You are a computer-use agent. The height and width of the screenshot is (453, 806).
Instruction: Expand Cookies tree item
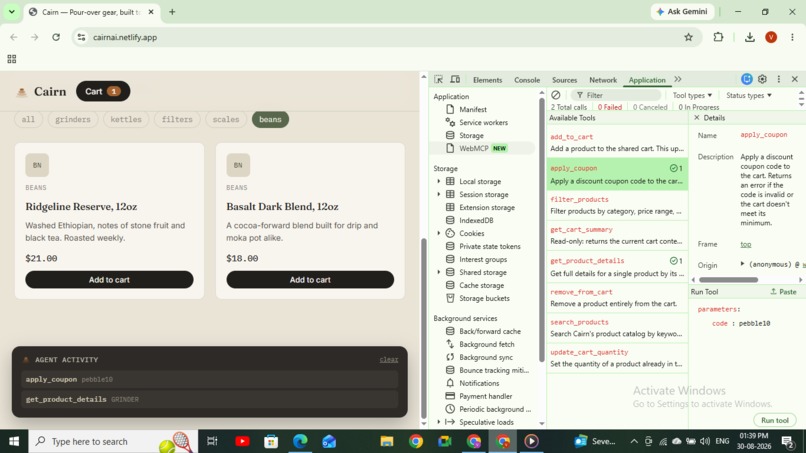(438, 233)
